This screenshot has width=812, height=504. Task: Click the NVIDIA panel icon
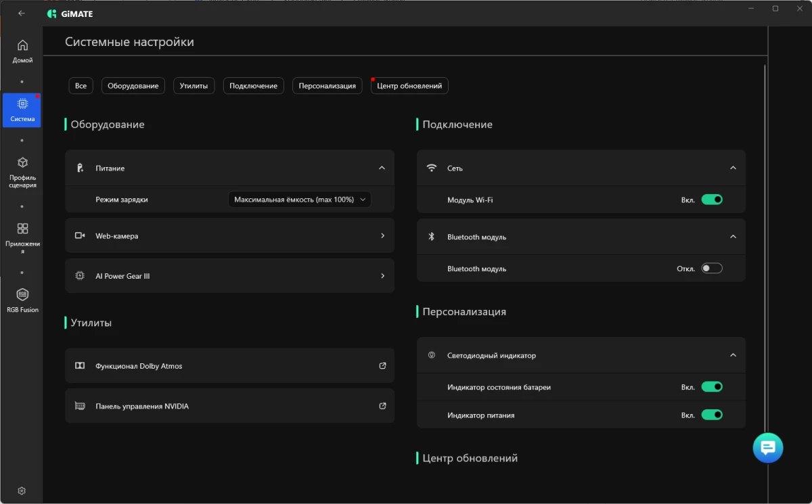[80, 406]
